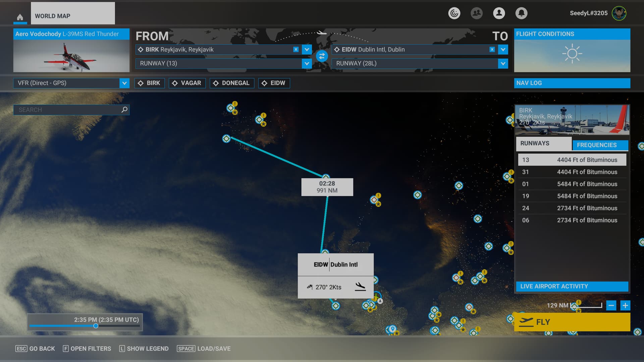The image size is (644, 362).
Task: Open the Flight Conditions weather panel
Action: point(572,50)
